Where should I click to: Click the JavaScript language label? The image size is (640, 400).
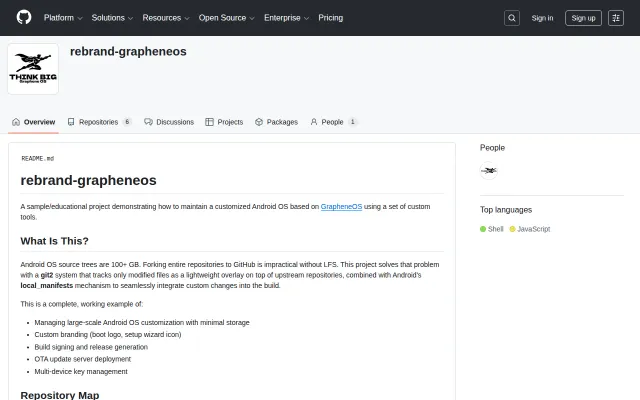(534, 229)
